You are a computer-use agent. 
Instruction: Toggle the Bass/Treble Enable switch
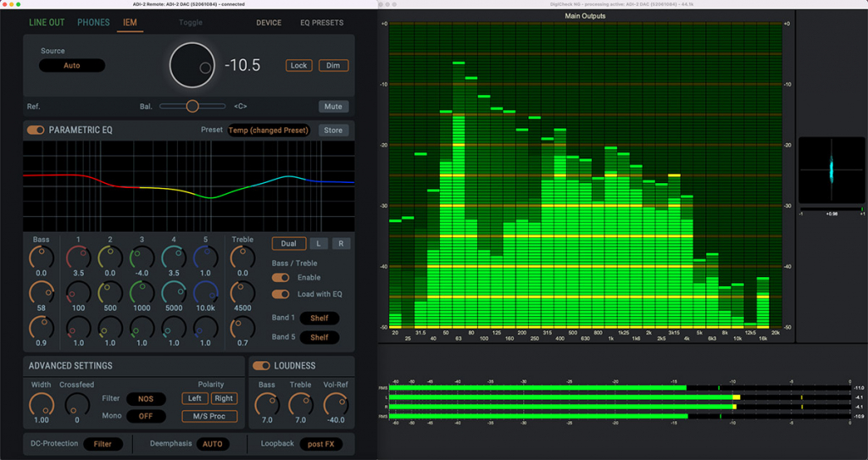click(280, 278)
